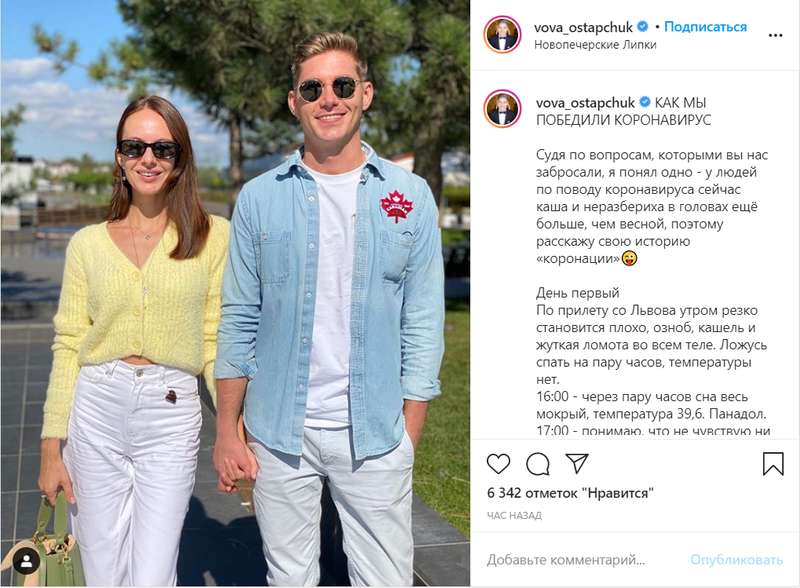The image size is (800, 588).
Task: Click the verified badge next to caption username
Action: click(644, 102)
